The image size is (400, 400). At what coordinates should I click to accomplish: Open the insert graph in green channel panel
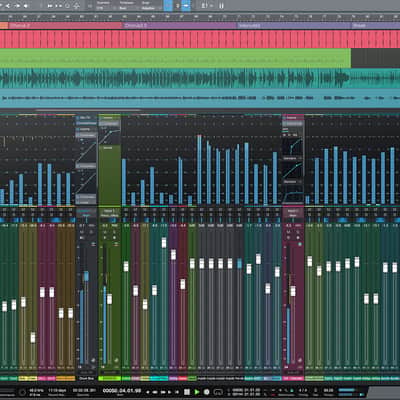coord(109,136)
